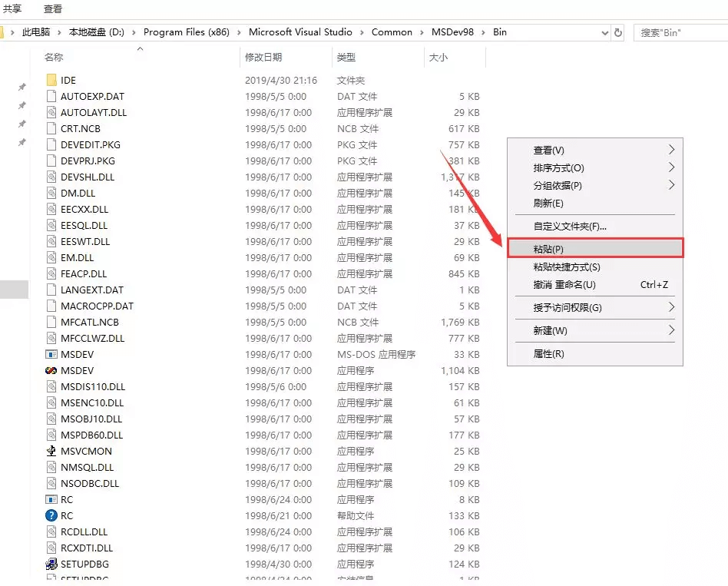Click the MFCATL.NCB file icon
The image size is (728, 586).
pyautogui.click(x=51, y=323)
